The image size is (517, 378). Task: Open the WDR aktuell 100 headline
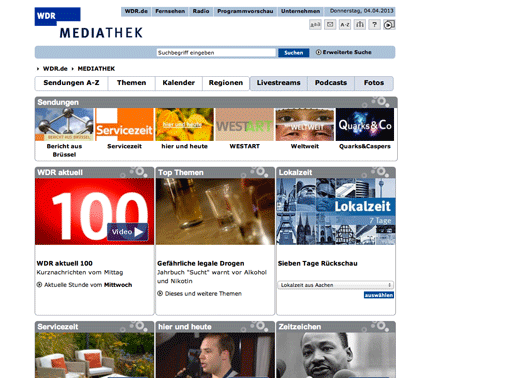(x=65, y=263)
